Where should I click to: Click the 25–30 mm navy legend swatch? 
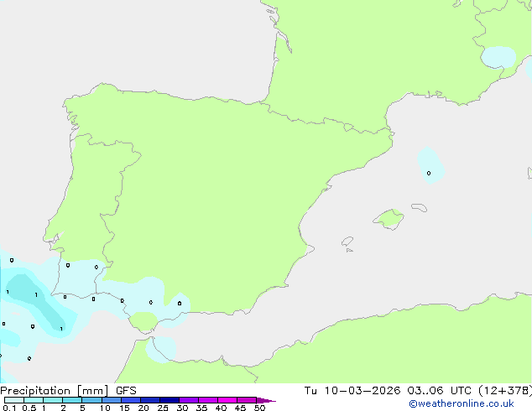click(170, 400)
